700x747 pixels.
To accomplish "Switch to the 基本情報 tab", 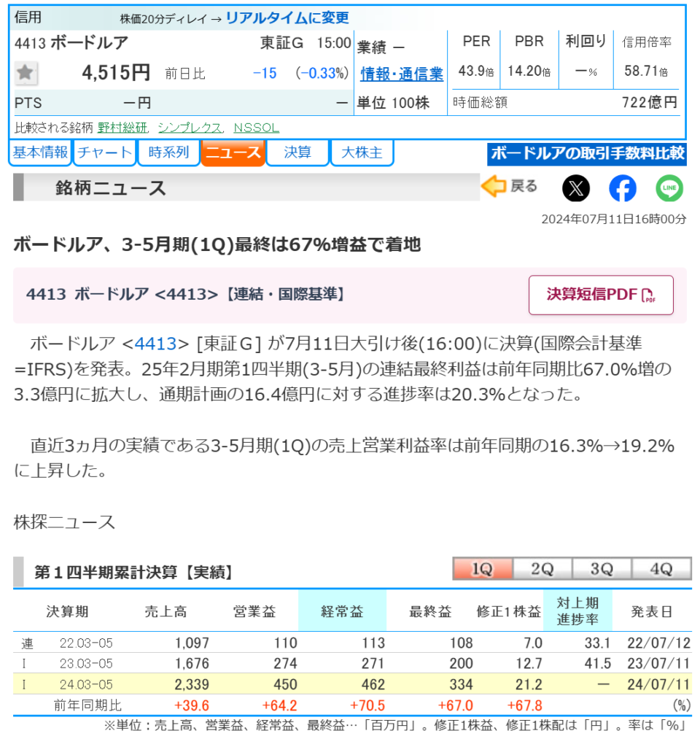I will (x=40, y=153).
